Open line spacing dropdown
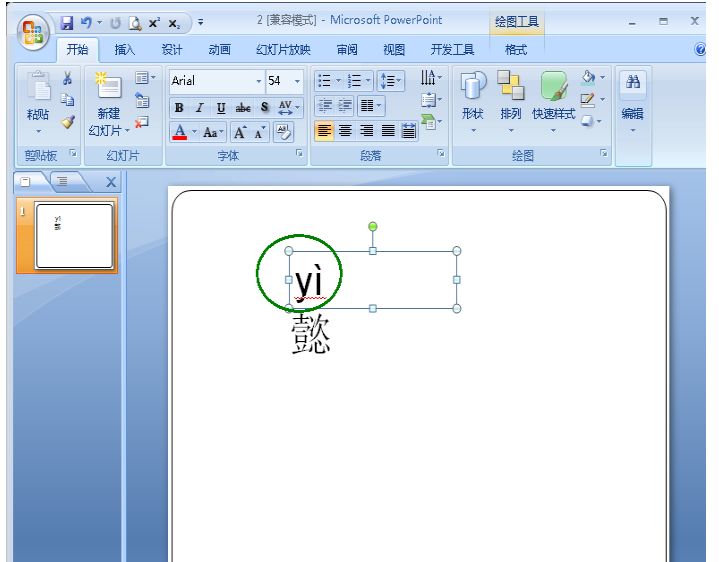Screen dimensions: 719x562 [x=391, y=81]
